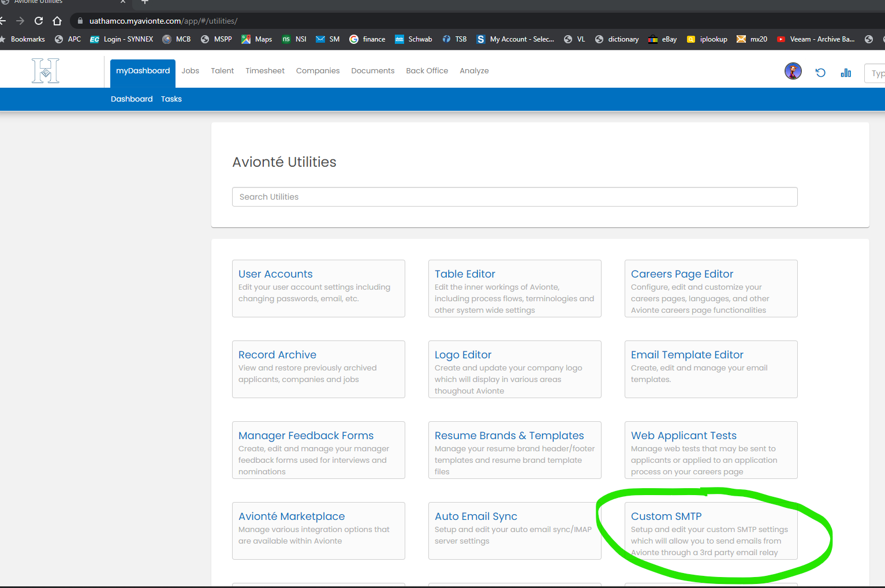The height and width of the screenshot is (588, 885).
Task: Open the Resume Brands & Templates utility
Action: click(515, 450)
